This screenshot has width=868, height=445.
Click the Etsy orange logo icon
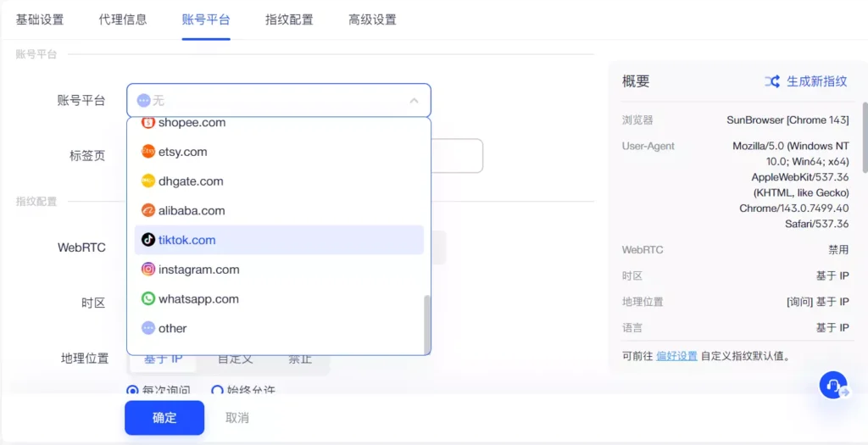(148, 152)
